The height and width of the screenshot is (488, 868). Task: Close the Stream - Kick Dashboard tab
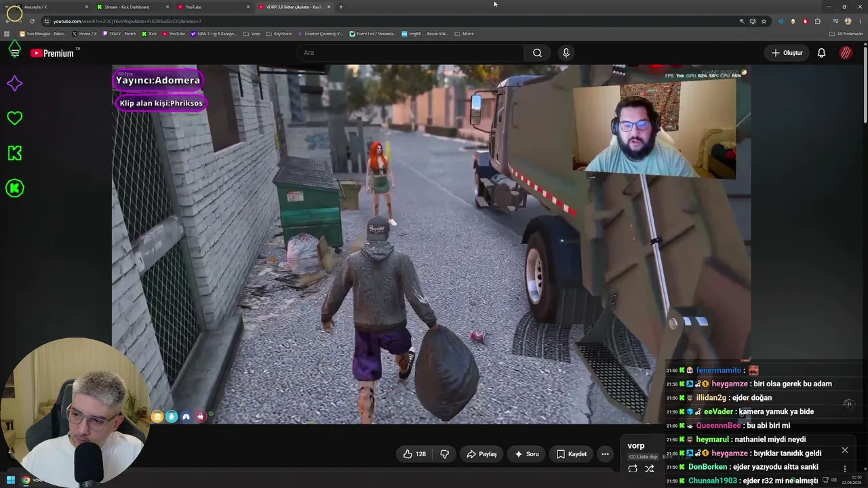(x=167, y=7)
